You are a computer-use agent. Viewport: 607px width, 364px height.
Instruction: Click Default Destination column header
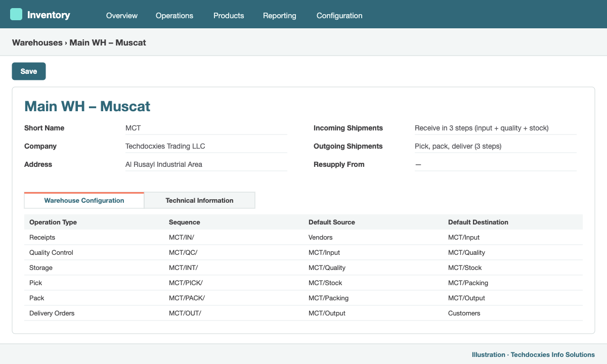[478, 222]
